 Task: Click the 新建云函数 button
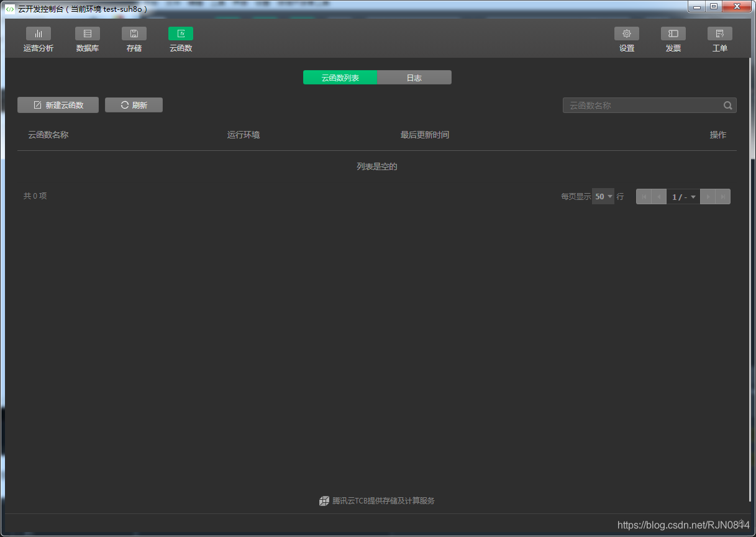[x=58, y=105]
